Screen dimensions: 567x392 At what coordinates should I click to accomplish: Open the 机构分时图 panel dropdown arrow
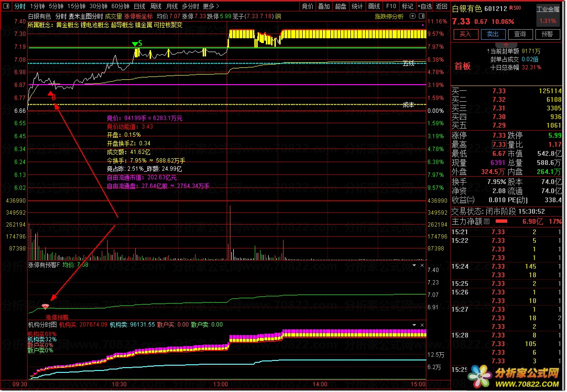[x=414, y=325]
